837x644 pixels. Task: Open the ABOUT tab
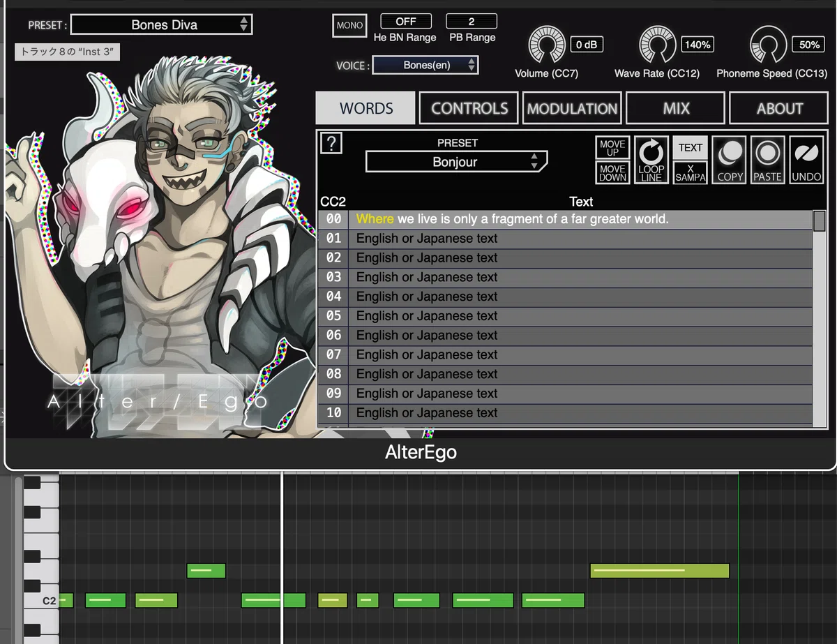coord(779,108)
